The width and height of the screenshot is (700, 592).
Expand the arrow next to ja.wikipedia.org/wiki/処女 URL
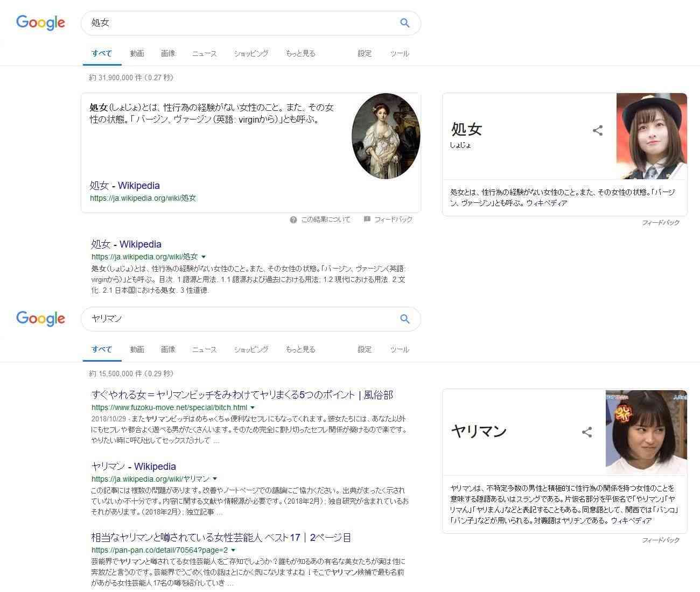point(204,257)
